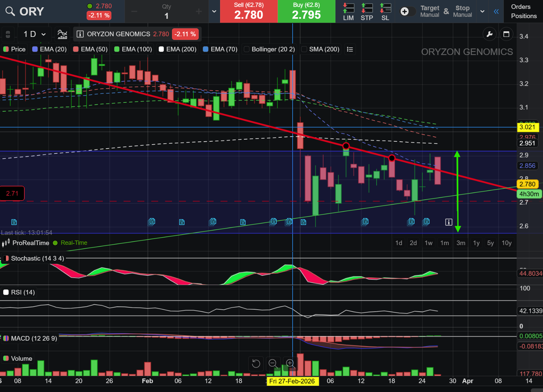Toggle the add Target & Stop switch
This screenshot has height=392, width=543.
click(408, 12)
